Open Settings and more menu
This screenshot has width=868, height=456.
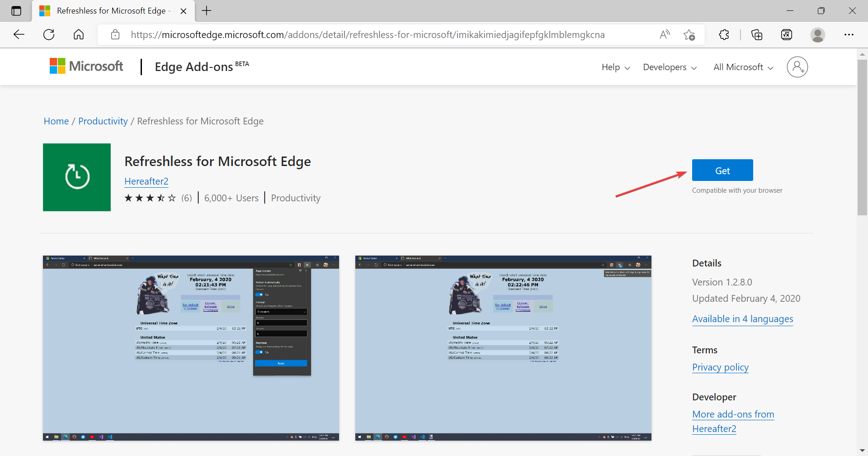849,35
